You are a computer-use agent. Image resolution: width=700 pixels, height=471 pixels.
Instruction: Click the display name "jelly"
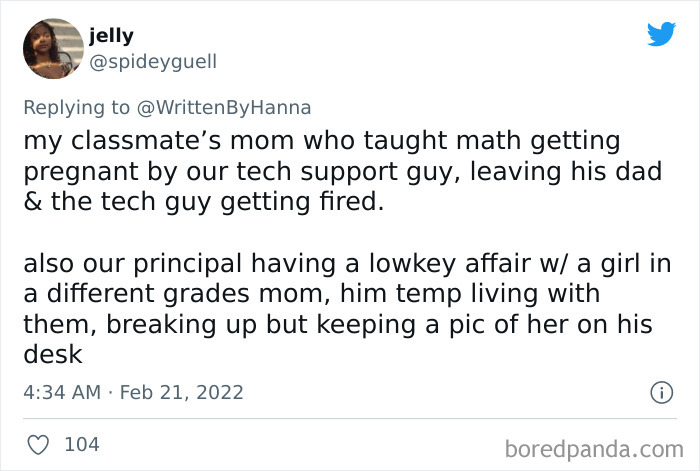(110, 36)
